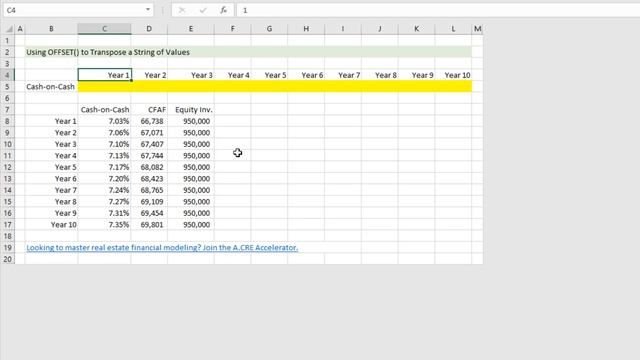
Task: Click into the formula bar input
Action: pyautogui.click(x=439, y=10)
